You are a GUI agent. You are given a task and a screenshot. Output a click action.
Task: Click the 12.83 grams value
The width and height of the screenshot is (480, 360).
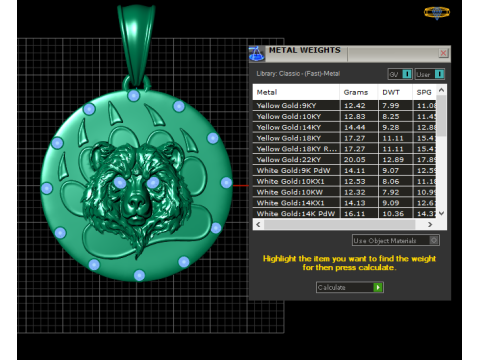pyautogui.click(x=355, y=116)
